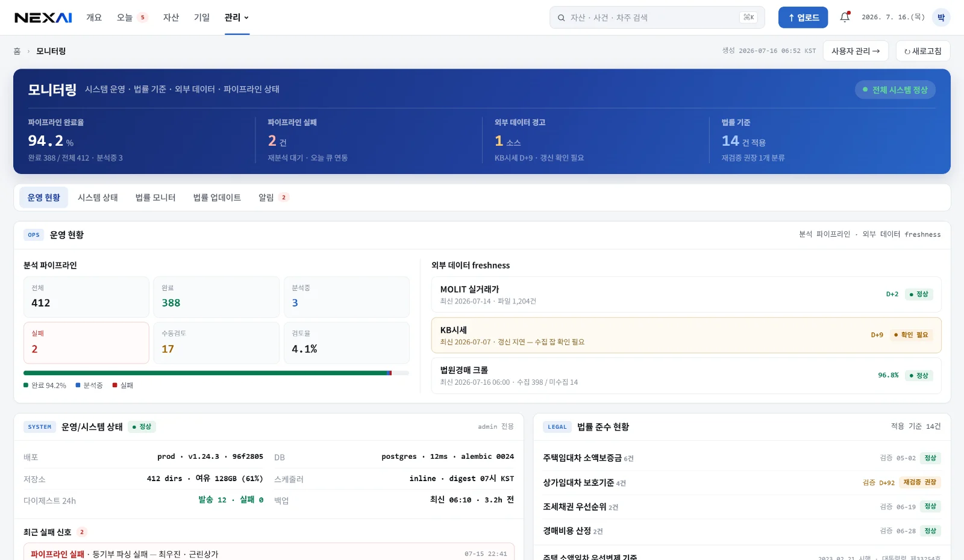Click the 수동검토 17 card
Screen dimensions: 964x560
216,343
